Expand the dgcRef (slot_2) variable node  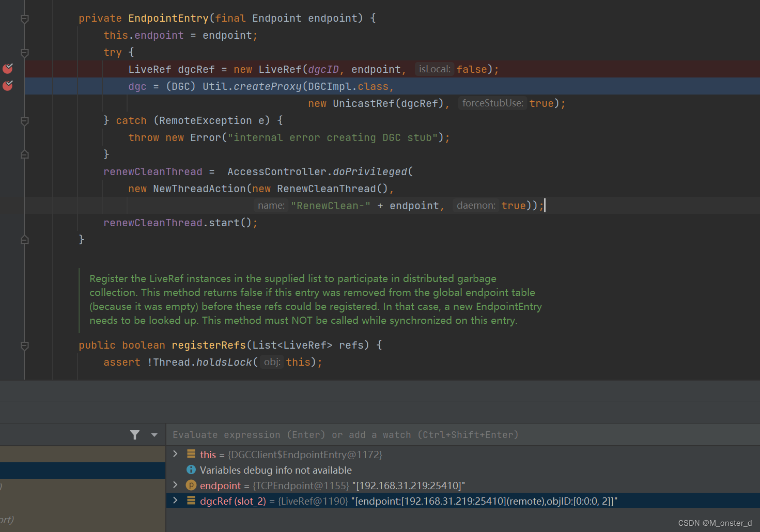[x=175, y=500]
